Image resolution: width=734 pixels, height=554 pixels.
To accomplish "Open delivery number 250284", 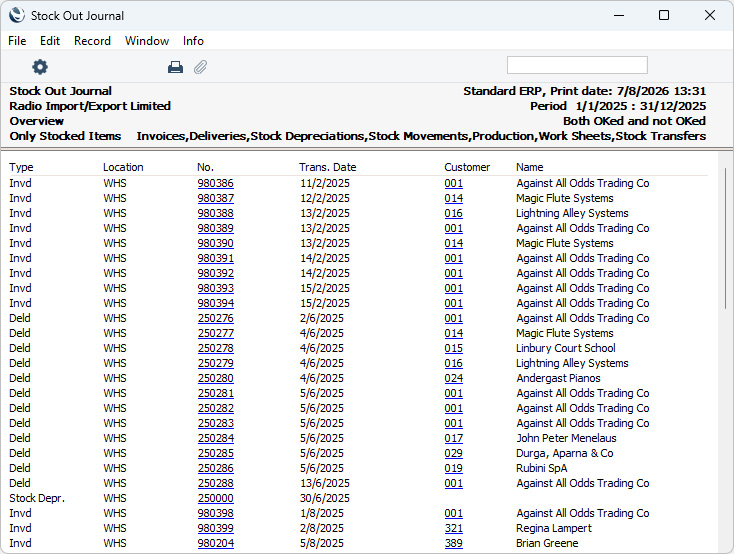I will point(215,438).
